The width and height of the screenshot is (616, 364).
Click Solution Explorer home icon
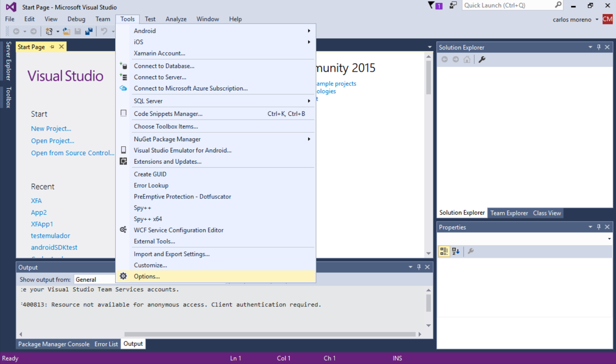click(467, 59)
